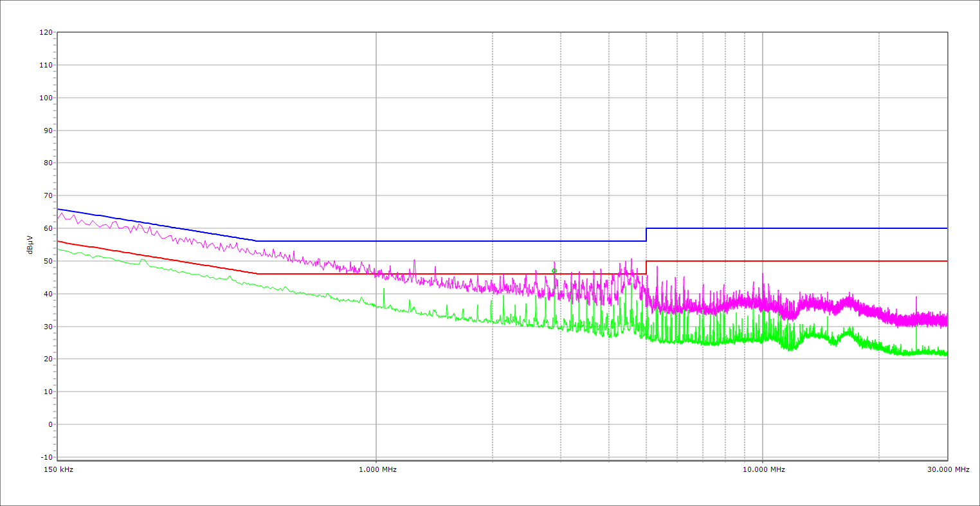
Task: Click the magenta trace end at 30 MHz
Action: pos(947,320)
